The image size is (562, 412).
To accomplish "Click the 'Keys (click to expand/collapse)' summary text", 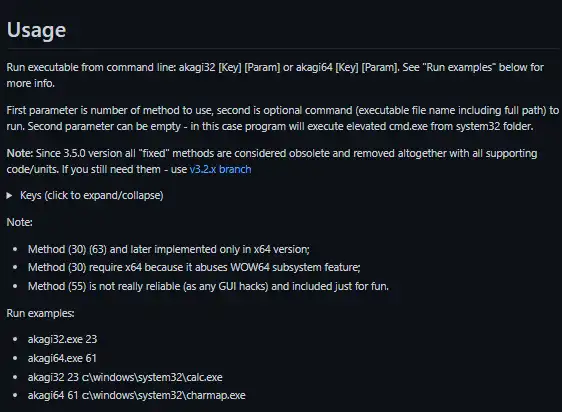I will 92,195.
